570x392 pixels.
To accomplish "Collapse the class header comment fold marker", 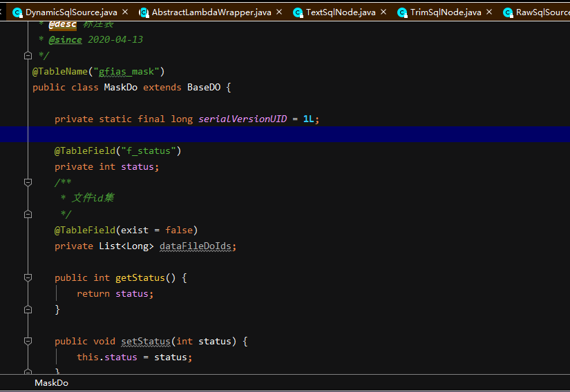I will [x=28, y=55].
